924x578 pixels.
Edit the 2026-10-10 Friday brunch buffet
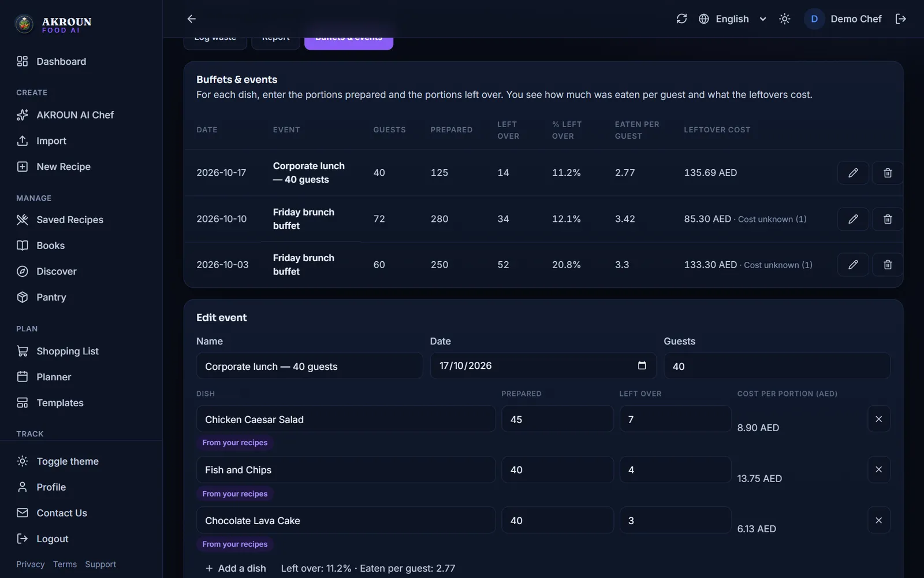click(x=853, y=219)
